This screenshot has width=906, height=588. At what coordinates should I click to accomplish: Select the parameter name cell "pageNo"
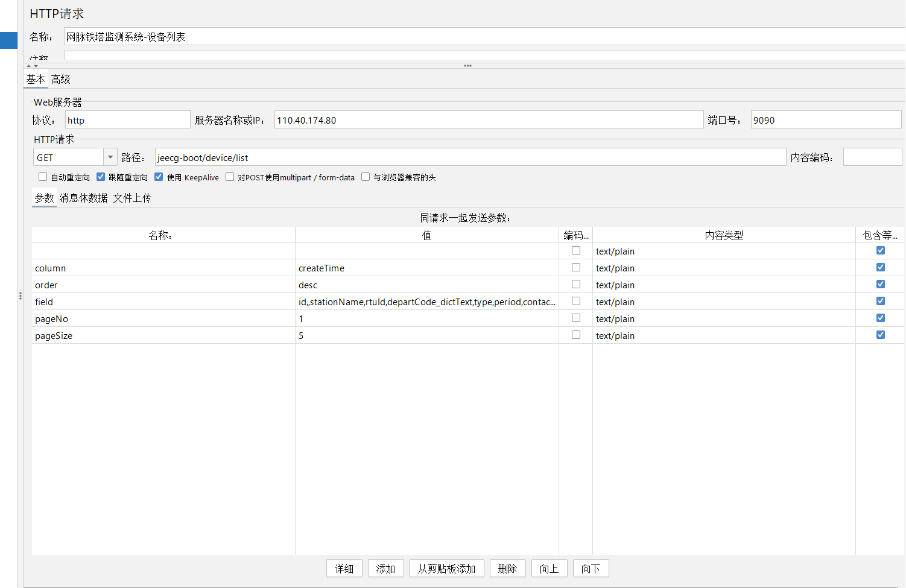coord(163,318)
